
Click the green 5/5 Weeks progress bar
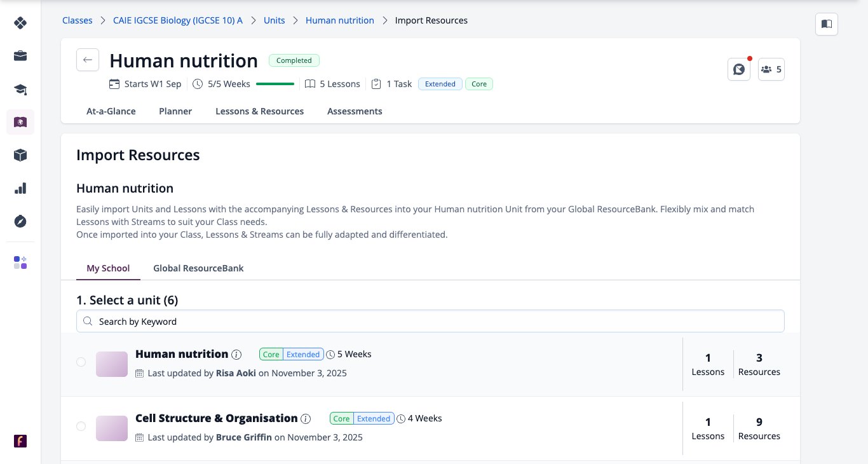(275, 84)
